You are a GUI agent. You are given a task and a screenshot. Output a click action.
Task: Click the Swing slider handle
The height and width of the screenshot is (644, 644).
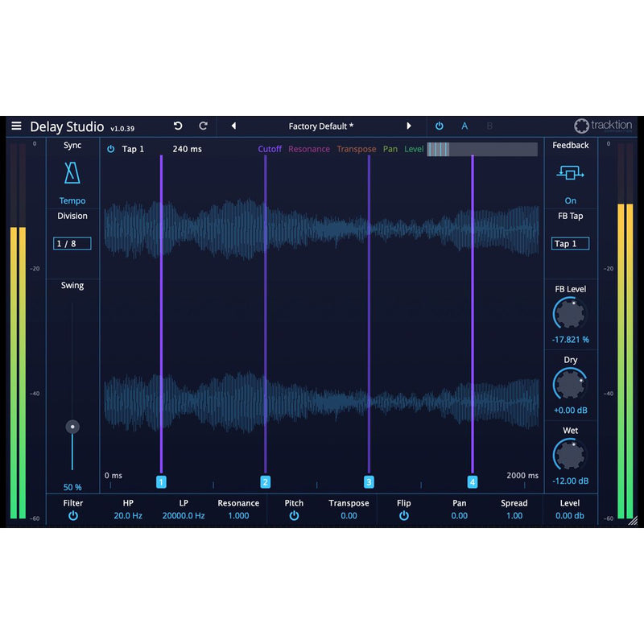point(72,427)
